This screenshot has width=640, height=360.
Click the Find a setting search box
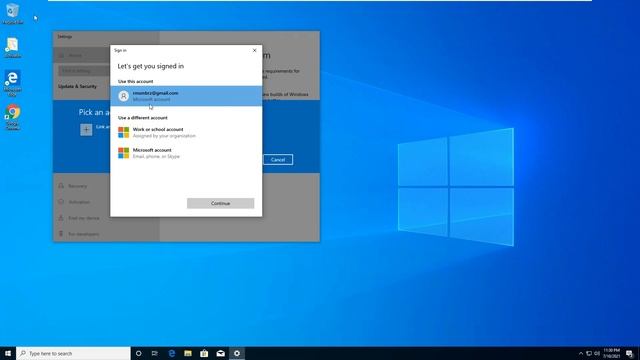[x=84, y=71]
